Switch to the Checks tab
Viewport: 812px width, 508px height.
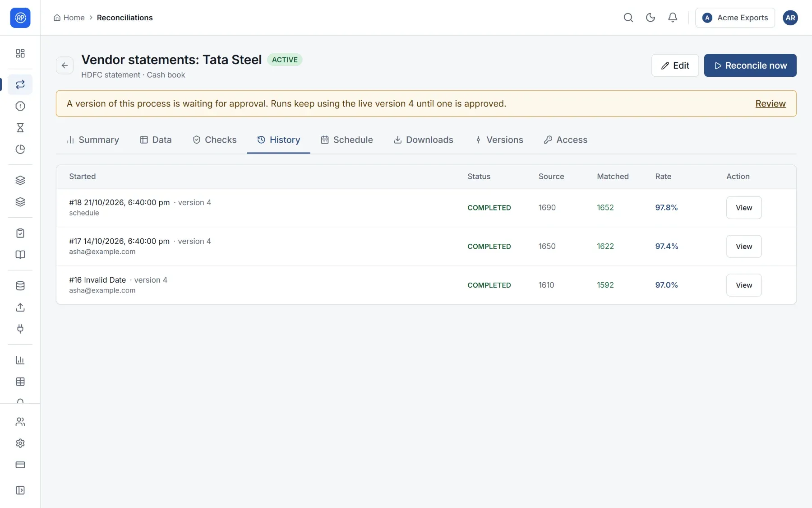(214, 140)
